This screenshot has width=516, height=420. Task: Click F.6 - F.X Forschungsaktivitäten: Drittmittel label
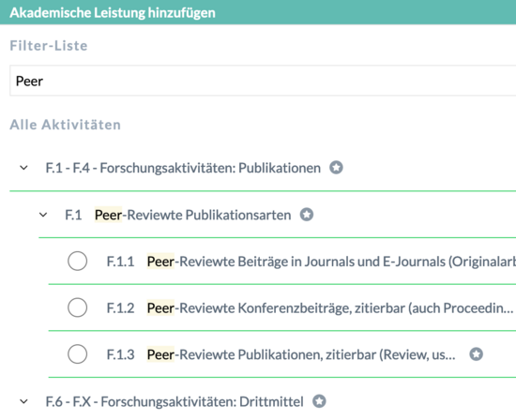(175, 401)
